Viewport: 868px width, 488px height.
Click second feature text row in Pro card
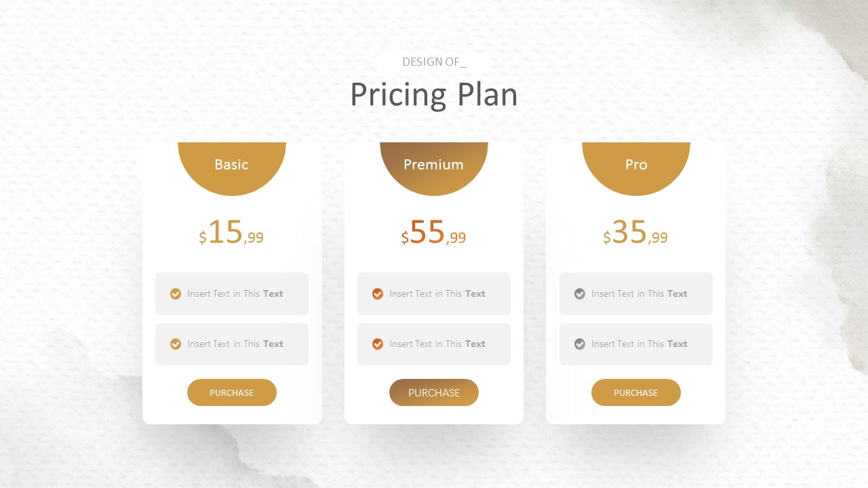click(x=639, y=344)
